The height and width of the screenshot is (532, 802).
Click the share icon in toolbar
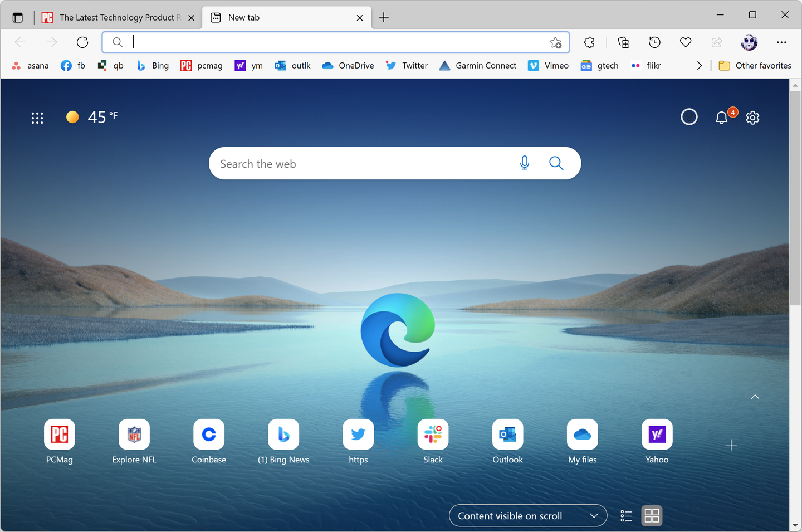click(x=717, y=42)
